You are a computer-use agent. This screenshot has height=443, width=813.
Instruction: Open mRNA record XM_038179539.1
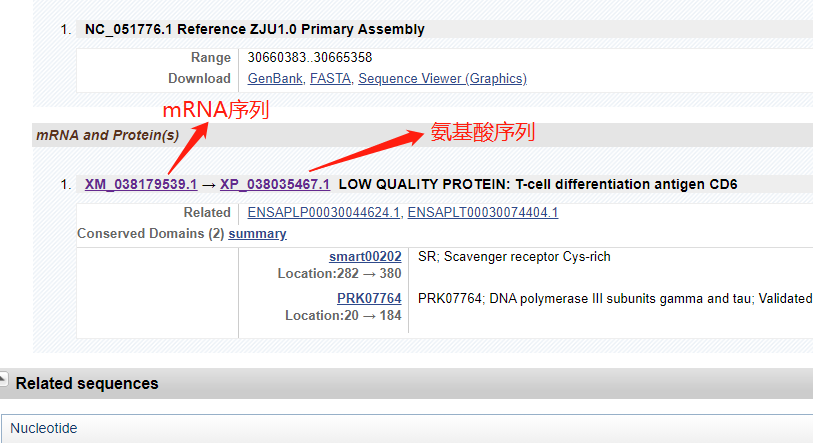(141, 184)
